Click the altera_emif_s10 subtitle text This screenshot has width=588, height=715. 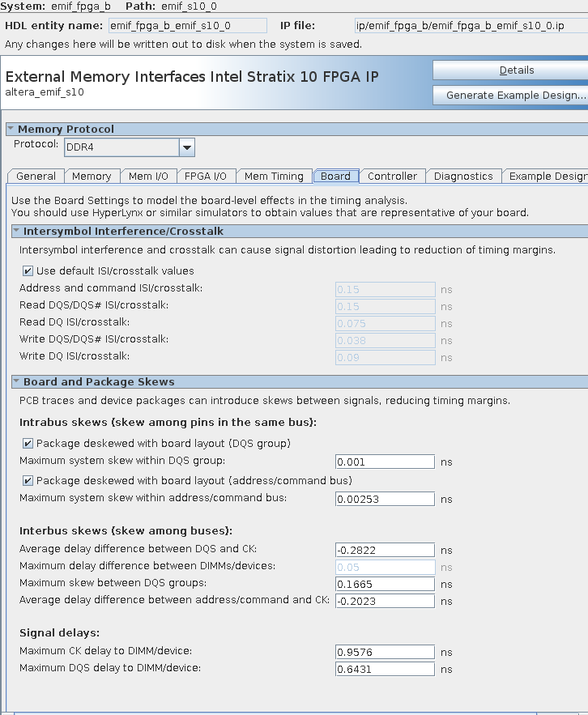45,92
